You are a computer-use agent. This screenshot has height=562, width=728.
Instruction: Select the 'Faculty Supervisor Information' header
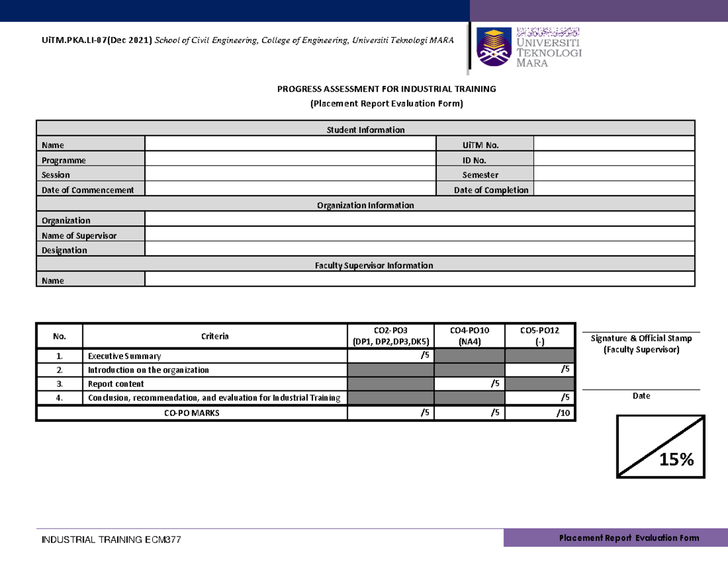(366, 265)
